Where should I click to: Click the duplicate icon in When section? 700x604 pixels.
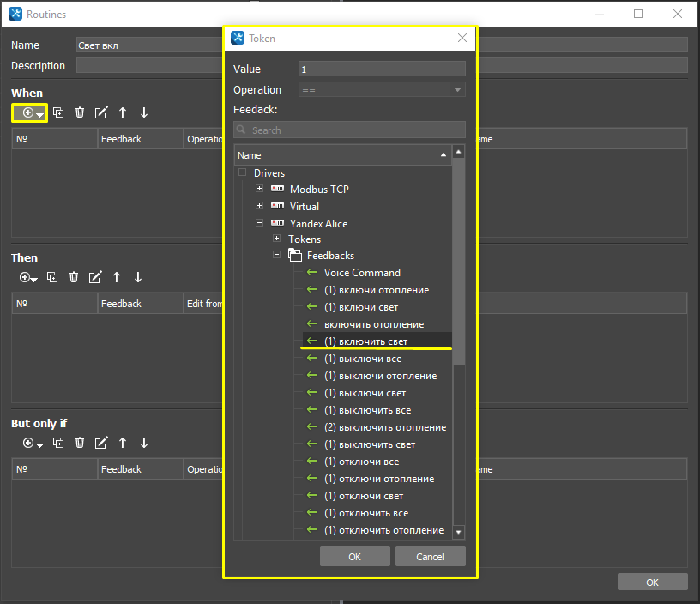[58, 112]
